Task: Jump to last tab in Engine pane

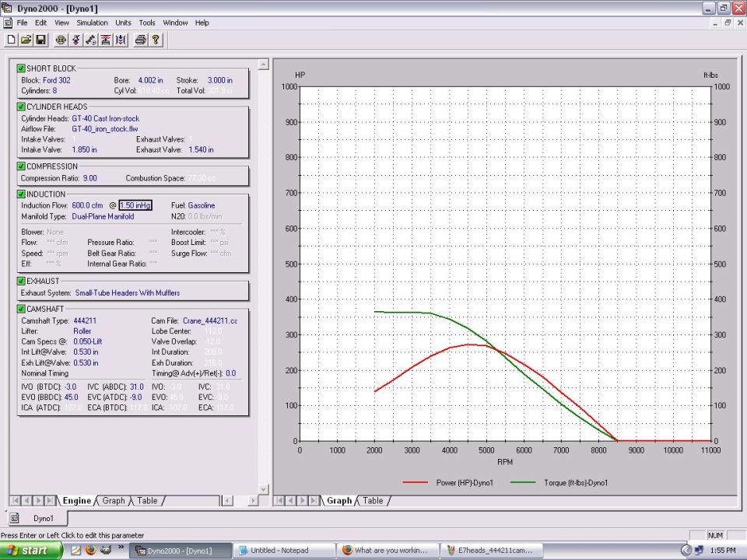Action: pyautogui.click(x=50, y=500)
